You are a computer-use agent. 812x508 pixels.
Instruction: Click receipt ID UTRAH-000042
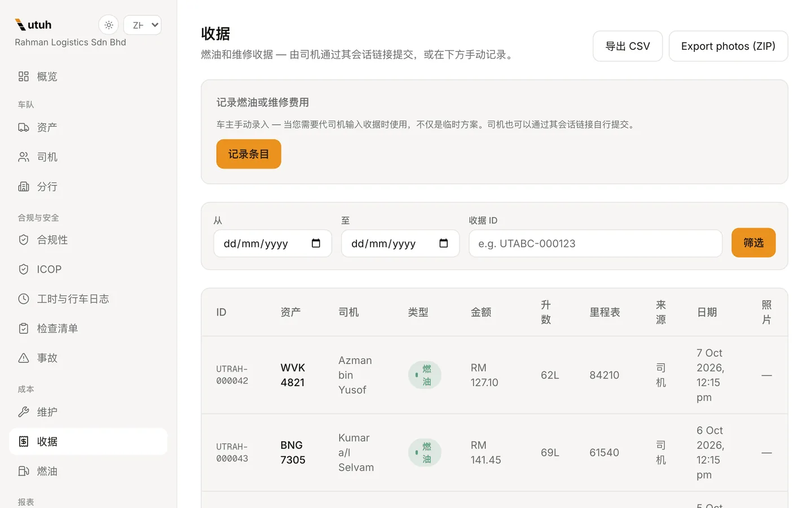coord(232,375)
